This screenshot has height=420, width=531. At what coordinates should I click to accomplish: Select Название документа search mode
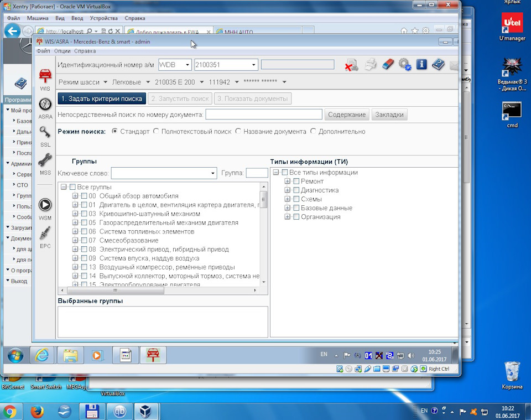pos(238,131)
